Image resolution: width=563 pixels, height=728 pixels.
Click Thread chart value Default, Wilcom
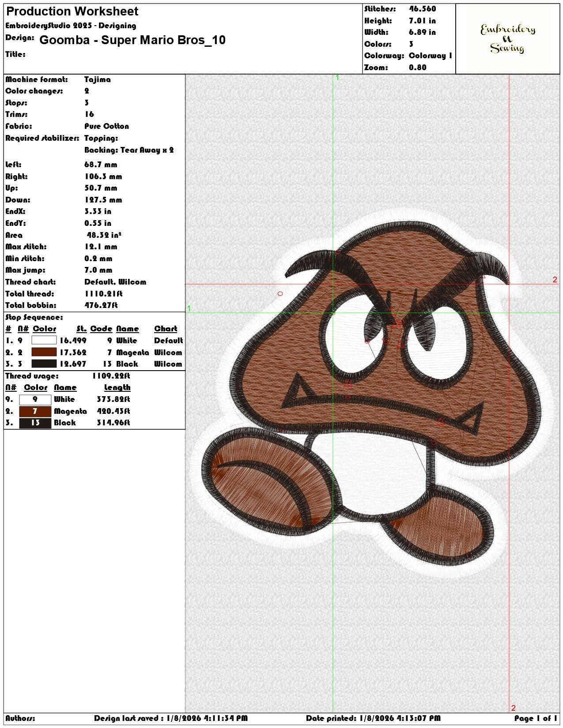115,282
